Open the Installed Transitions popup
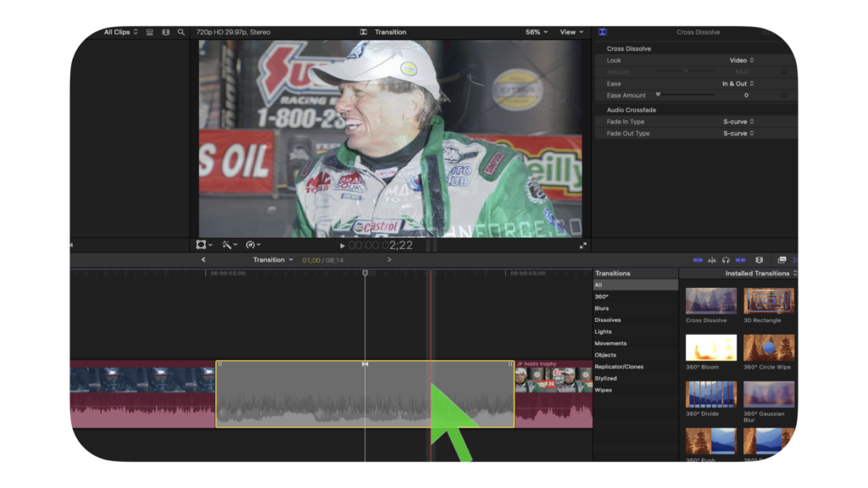Screen dimensions: 868x488 pyautogui.click(x=761, y=274)
